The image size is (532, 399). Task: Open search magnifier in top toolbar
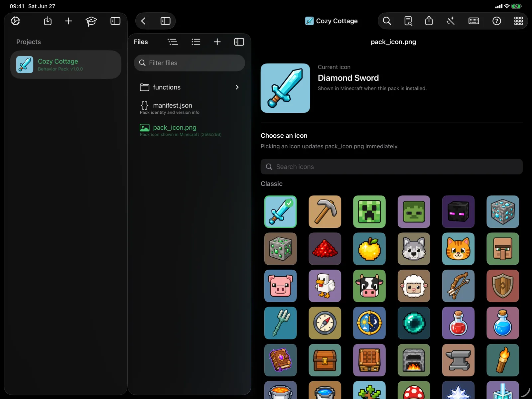pos(387,21)
